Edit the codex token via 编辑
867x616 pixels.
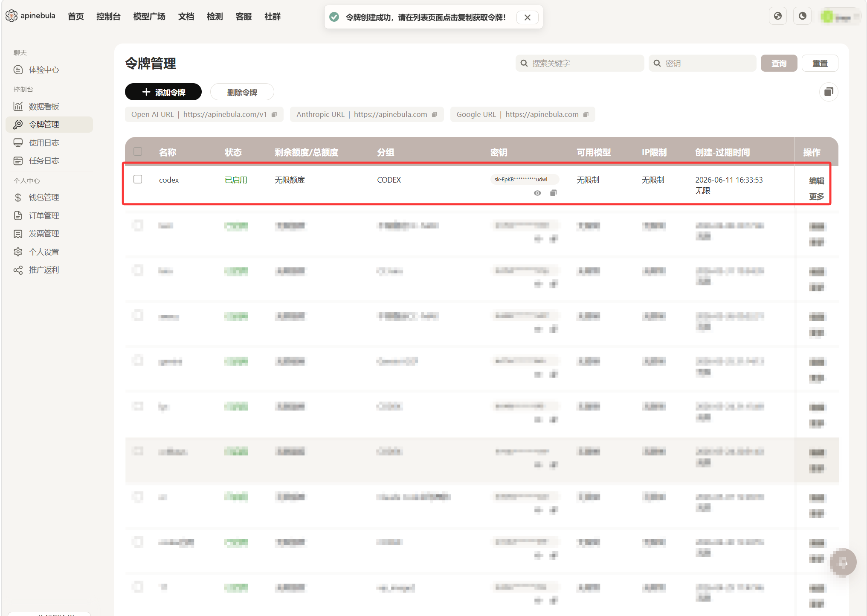pos(817,181)
